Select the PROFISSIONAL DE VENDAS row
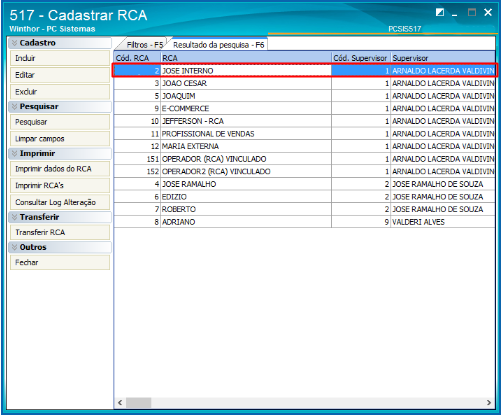The image size is (501, 417). [x=305, y=134]
